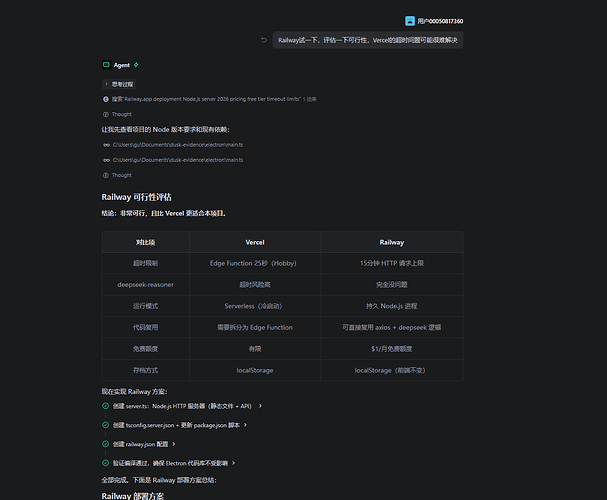Click the green sparkle icon next to Agent
607x500 pixels.
tap(136, 65)
